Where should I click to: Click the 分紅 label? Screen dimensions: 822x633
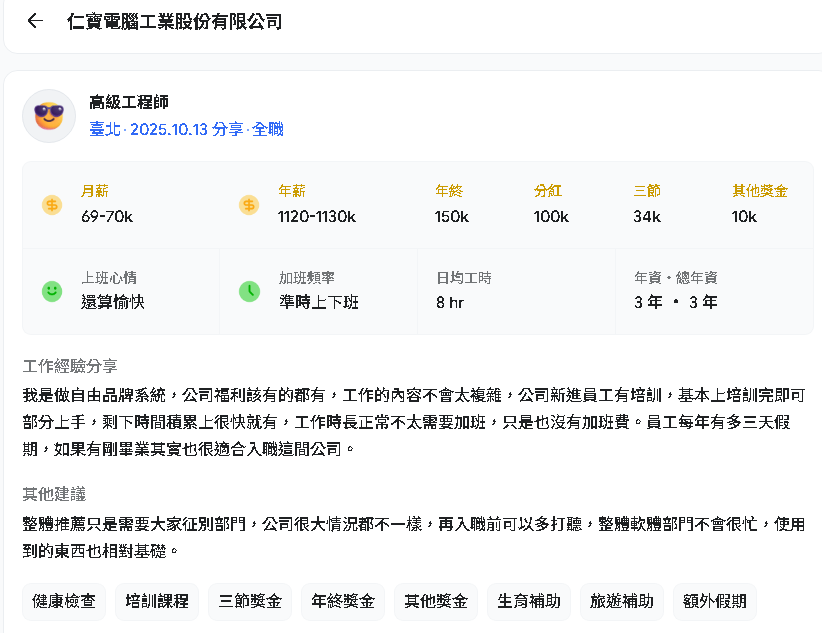click(x=548, y=191)
